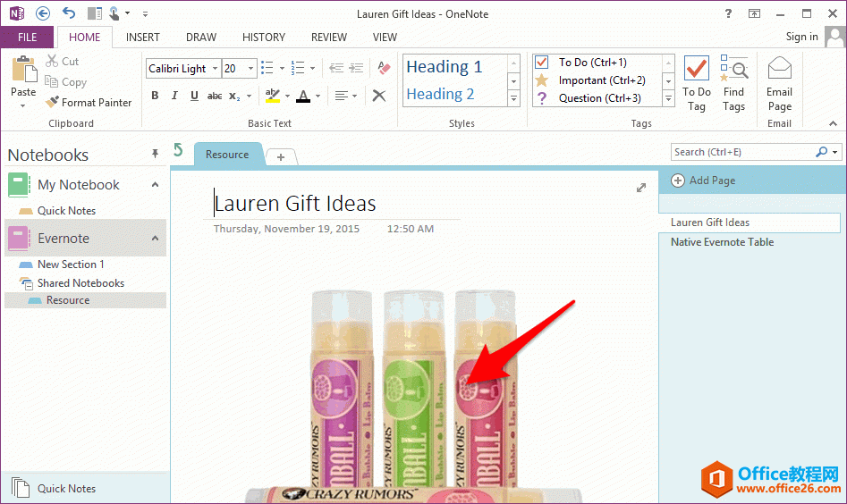Apply yellow text highlight color
Viewport: 847px width, 504px height.
click(x=273, y=96)
